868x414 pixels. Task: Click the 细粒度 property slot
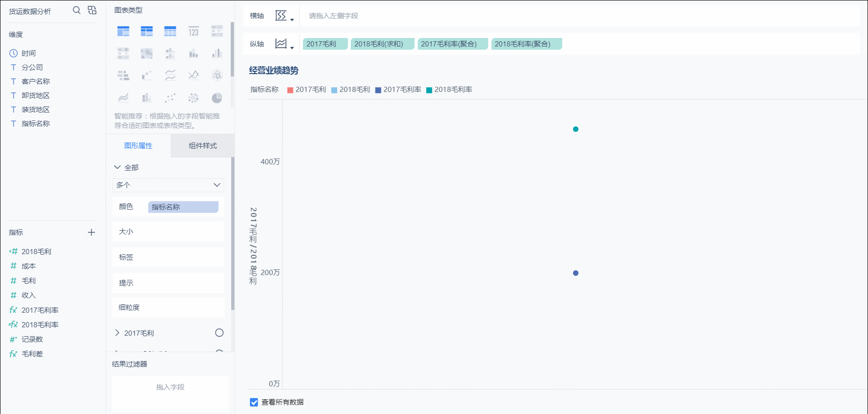(x=168, y=308)
